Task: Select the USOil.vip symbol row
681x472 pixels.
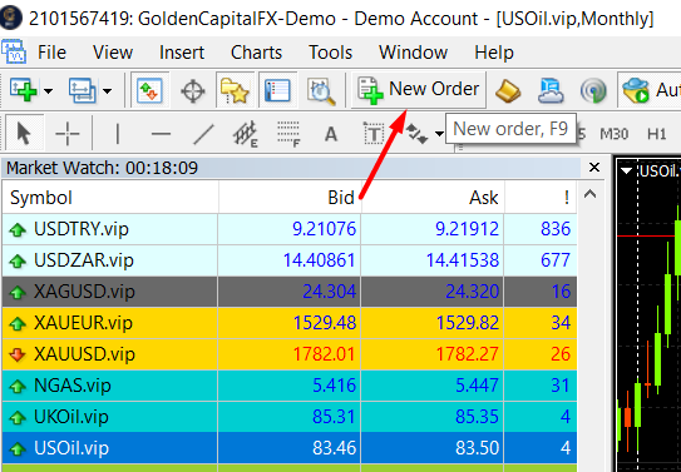Action: (x=290, y=448)
